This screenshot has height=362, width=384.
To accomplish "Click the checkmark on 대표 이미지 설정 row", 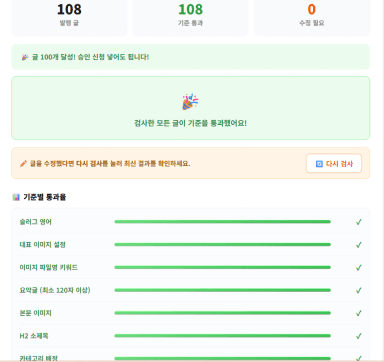I will coord(359,245).
